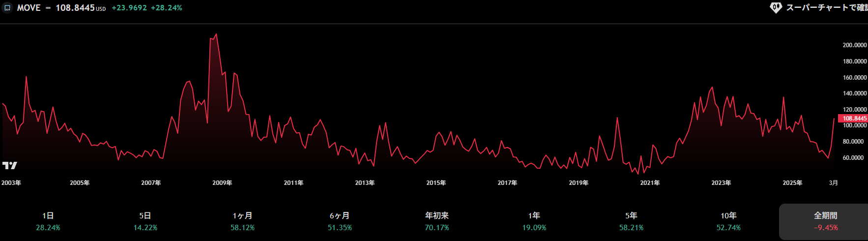Click the 2008 peak on the chart line
This screenshot has height=241, width=868.
pyautogui.click(x=216, y=34)
